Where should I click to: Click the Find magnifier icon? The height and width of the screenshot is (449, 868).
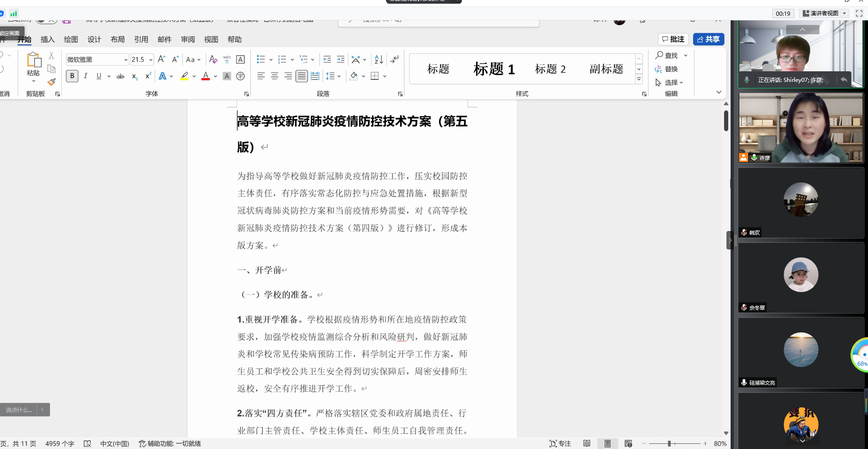659,55
